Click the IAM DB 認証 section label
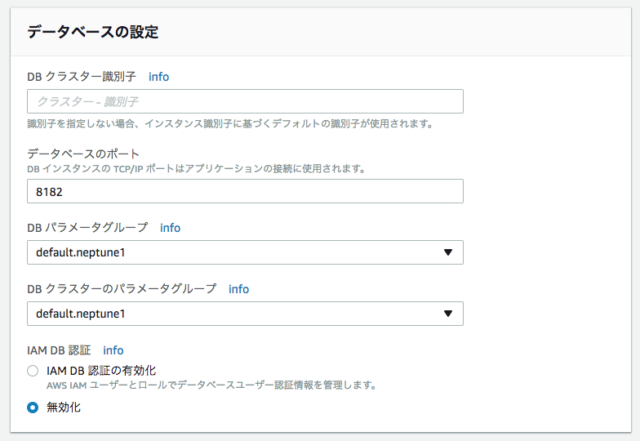 [x=59, y=350]
